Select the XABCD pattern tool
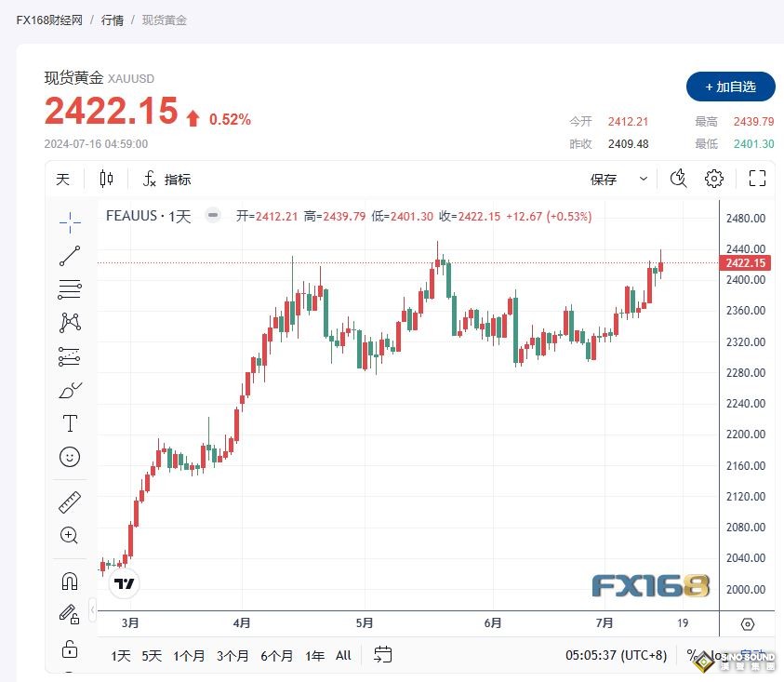784x682 pixels. pos(70,323)
